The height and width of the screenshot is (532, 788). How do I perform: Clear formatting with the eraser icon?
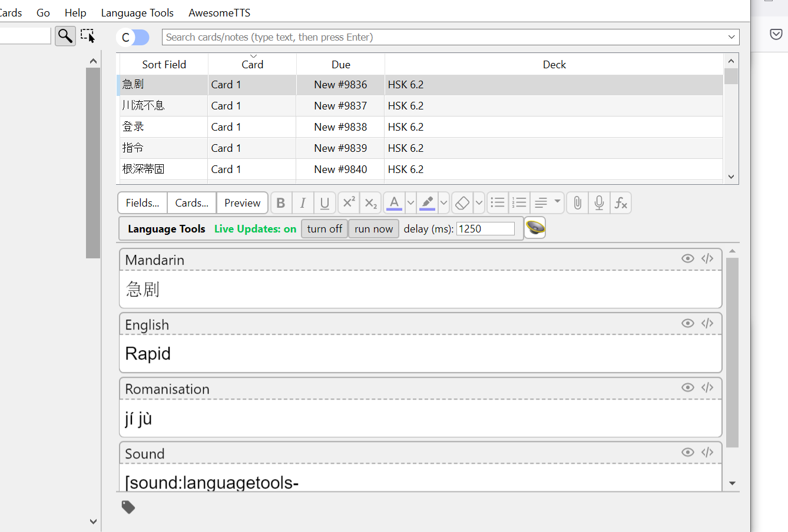[462, 202]
